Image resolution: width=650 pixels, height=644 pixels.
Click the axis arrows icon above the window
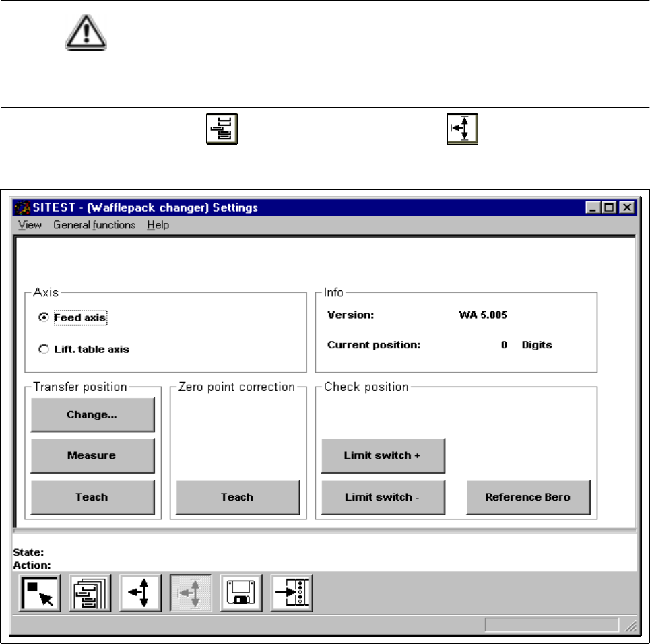pyautogui.click(x=463, y=129)
